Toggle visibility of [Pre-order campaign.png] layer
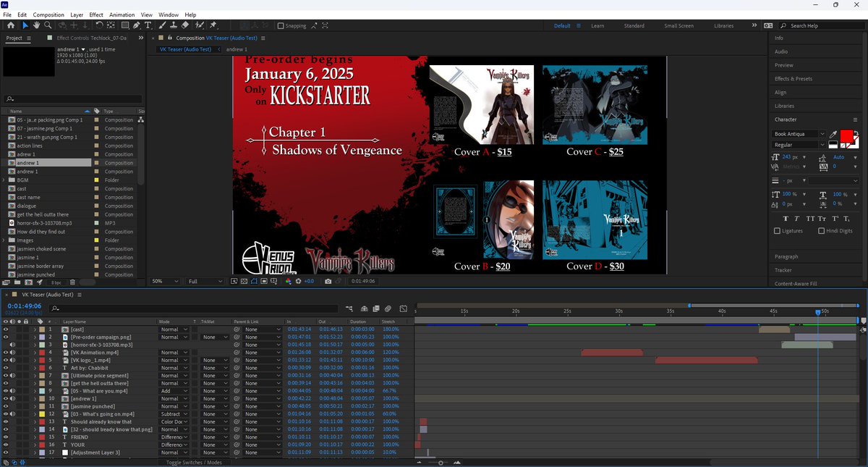 click(x=6, y=337)
